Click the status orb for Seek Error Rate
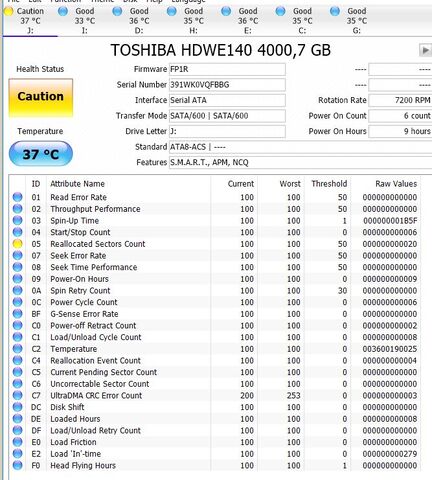 [x=17, y=255]
